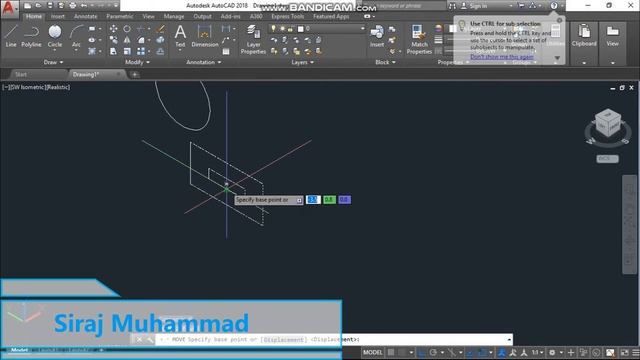Click the ViewCube
This screenshot has width=640, height=360.
point(608,123)
